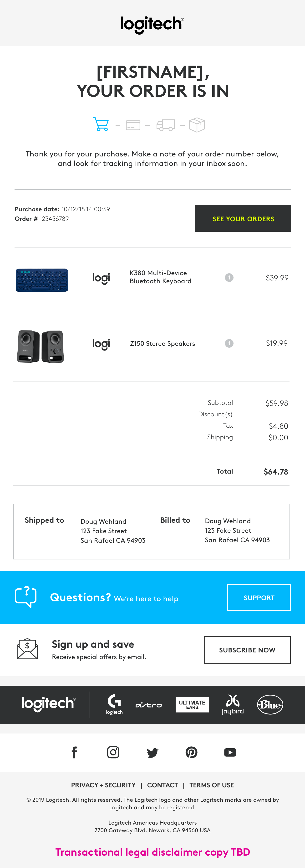Click the Facebook icon
This screenshot has height=868, width=305.
[74, 752]
